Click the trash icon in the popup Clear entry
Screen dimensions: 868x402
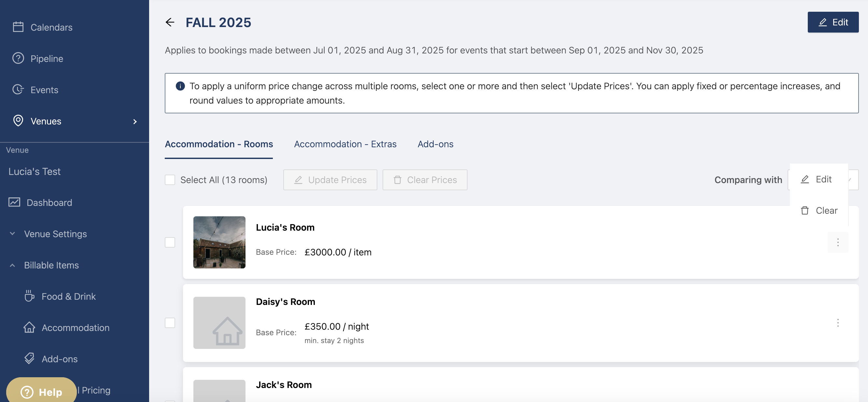click(x=805, y=210)
